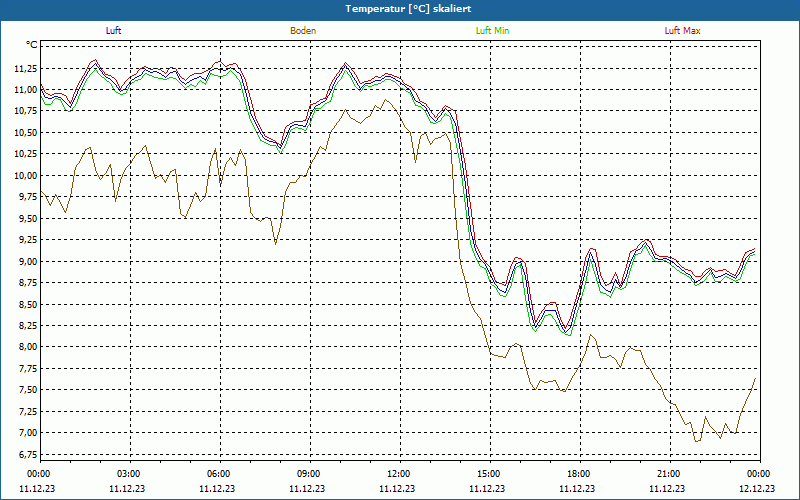Viewport: 800px width, 500px height.
Task: Click the 9,75 y-axis value
Action: [x=27, y=197]
